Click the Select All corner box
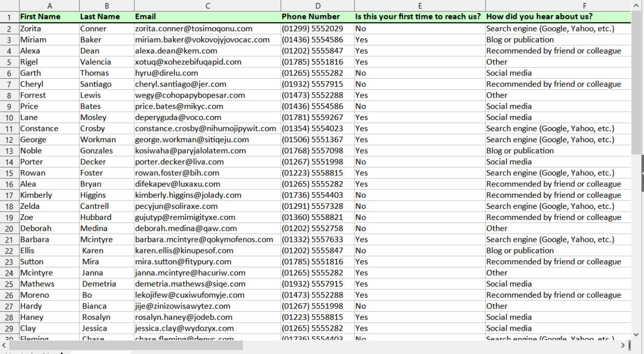 coord(9,6)
